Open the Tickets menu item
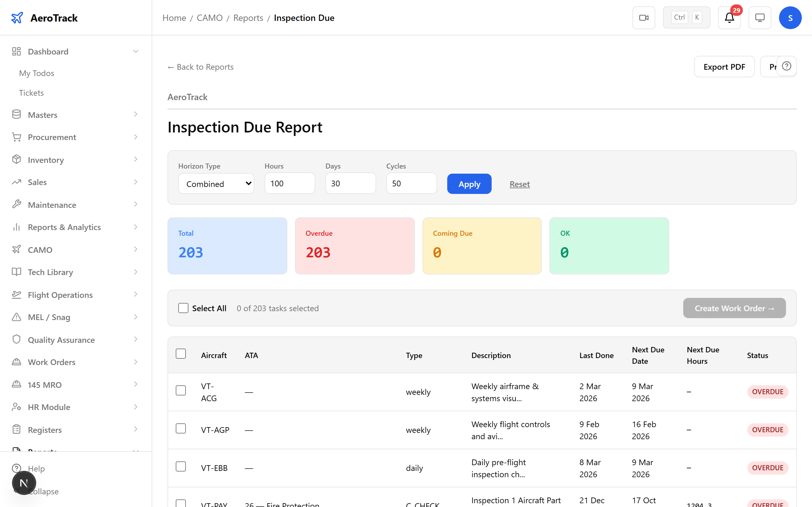 pos(31,93)
